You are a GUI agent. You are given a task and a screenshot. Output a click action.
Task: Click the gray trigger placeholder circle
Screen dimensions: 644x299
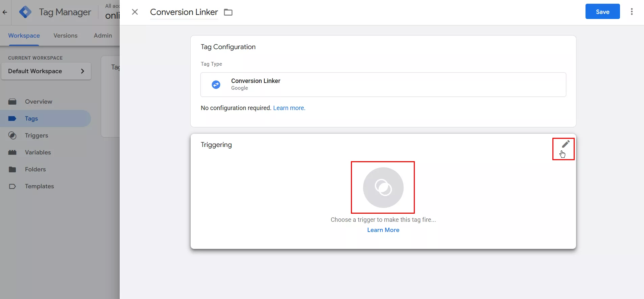(383, 187)
